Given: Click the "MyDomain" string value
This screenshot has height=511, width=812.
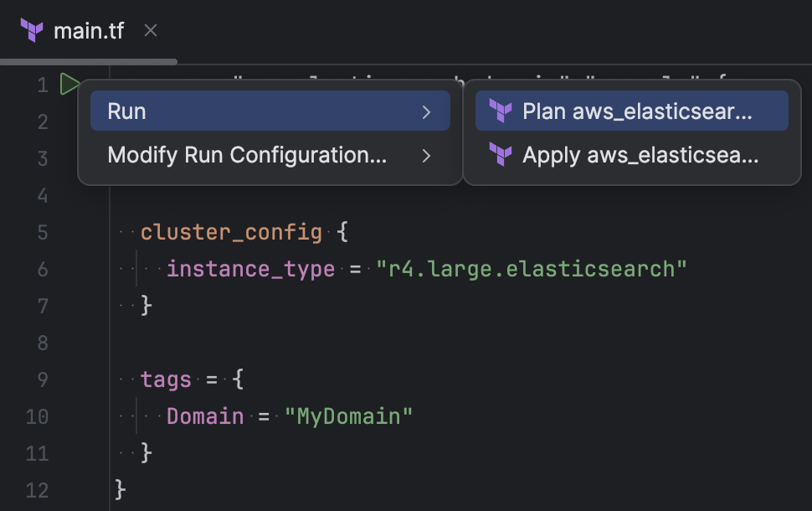Looking at the screenshot, I should click(x=350, y=416).
